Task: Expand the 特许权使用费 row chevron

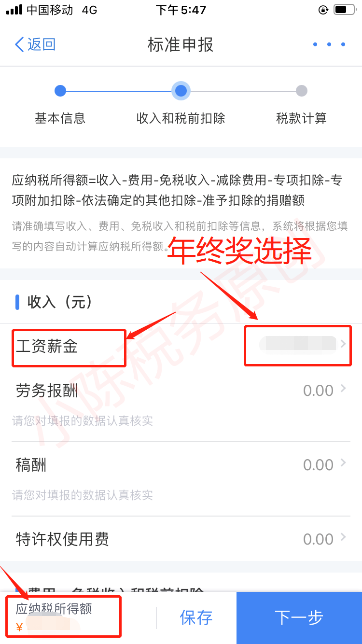Action: coord(343,537)
